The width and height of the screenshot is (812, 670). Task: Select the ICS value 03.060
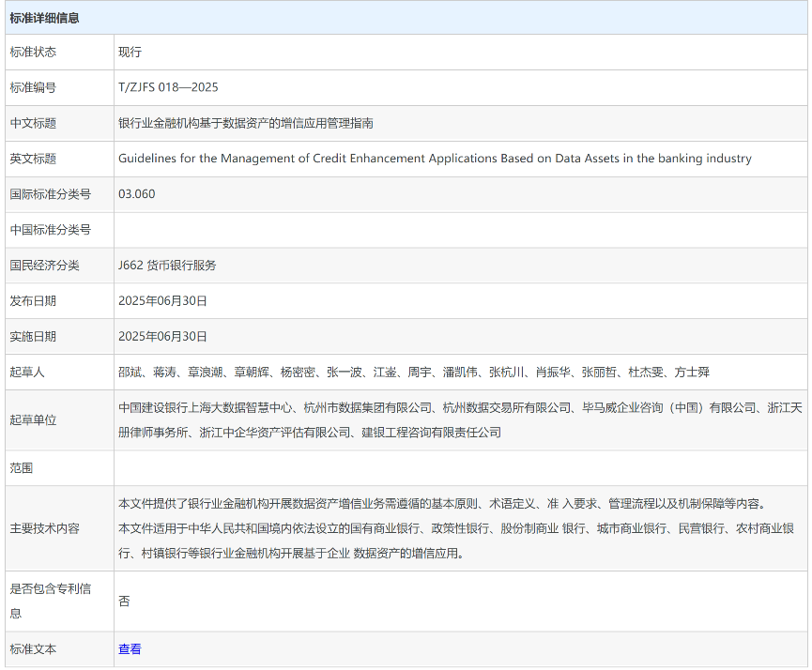click(137, 194)
